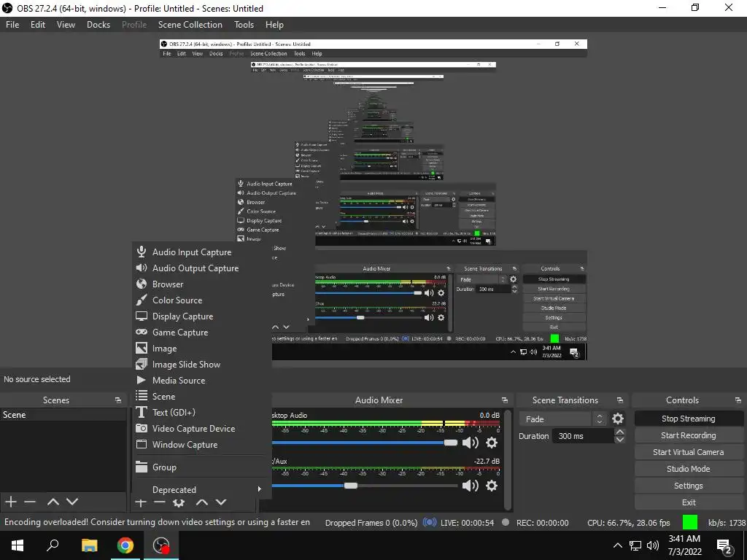Open the Windows Start menu
This screenshot has width=747, height=560.
tap(18, 545)
